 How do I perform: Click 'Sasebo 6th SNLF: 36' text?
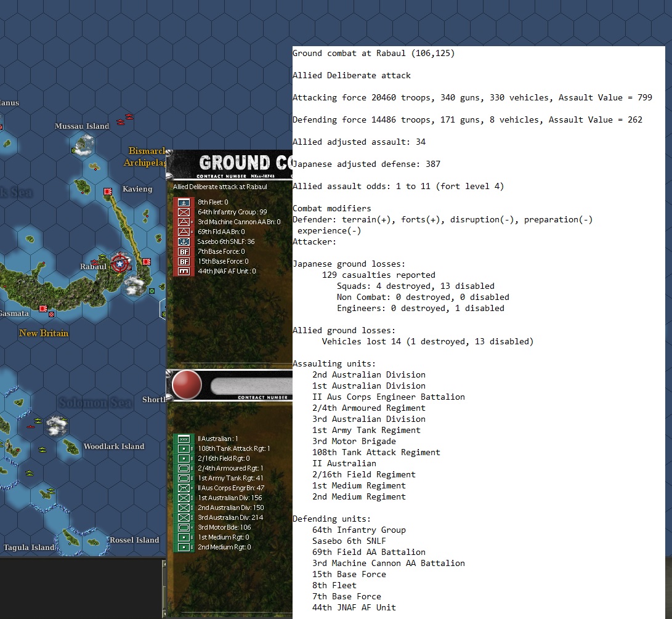coord(226,242)
